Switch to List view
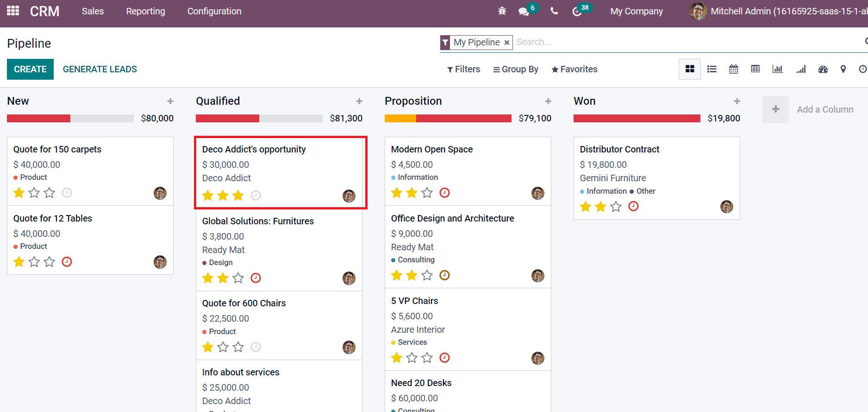The width and height of the screenshot is (868, 412). [x=712, y=69]
